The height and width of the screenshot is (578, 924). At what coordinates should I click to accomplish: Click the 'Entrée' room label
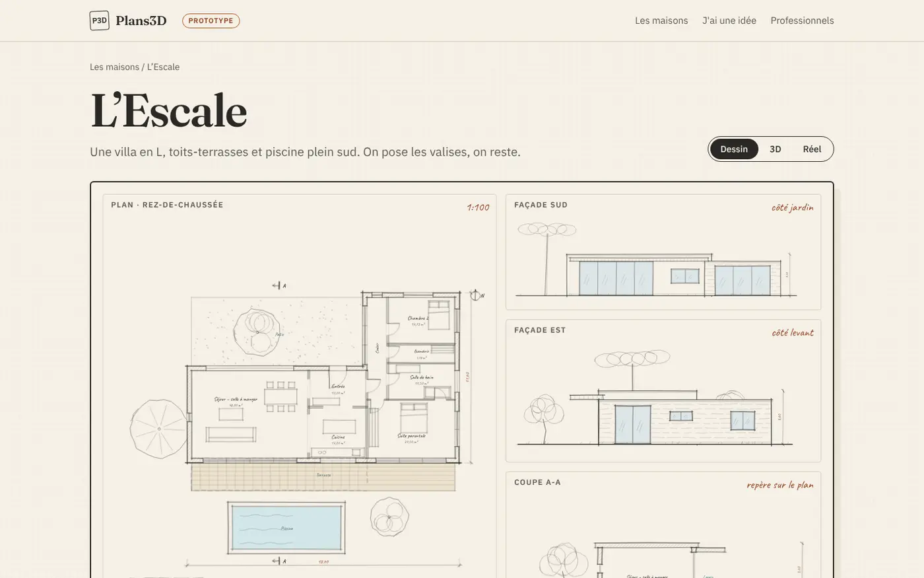pyautogui.click(x=338, y=386)
